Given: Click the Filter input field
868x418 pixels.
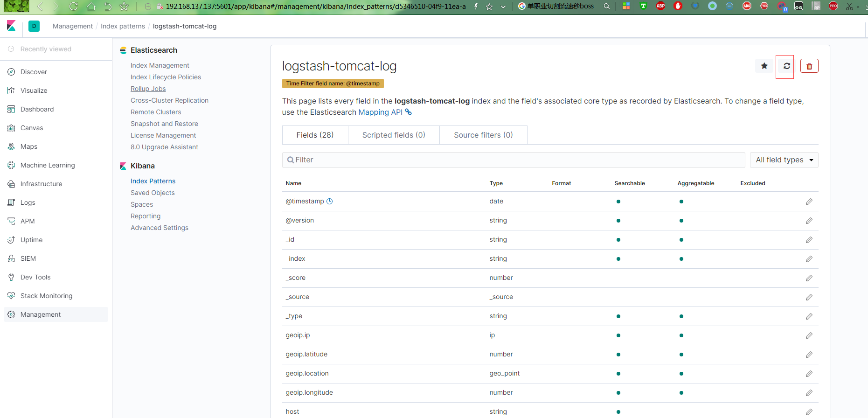Looking at the screenshot, I should pos(514,160).
